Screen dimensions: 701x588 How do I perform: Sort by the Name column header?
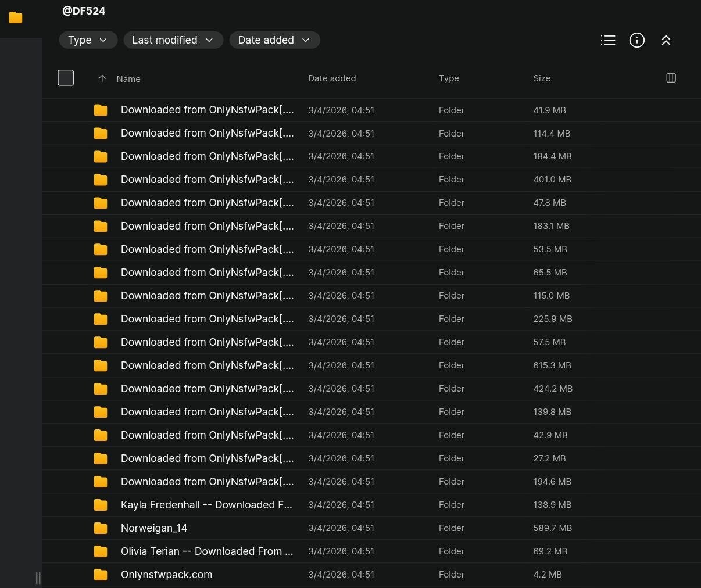point(128,79)
